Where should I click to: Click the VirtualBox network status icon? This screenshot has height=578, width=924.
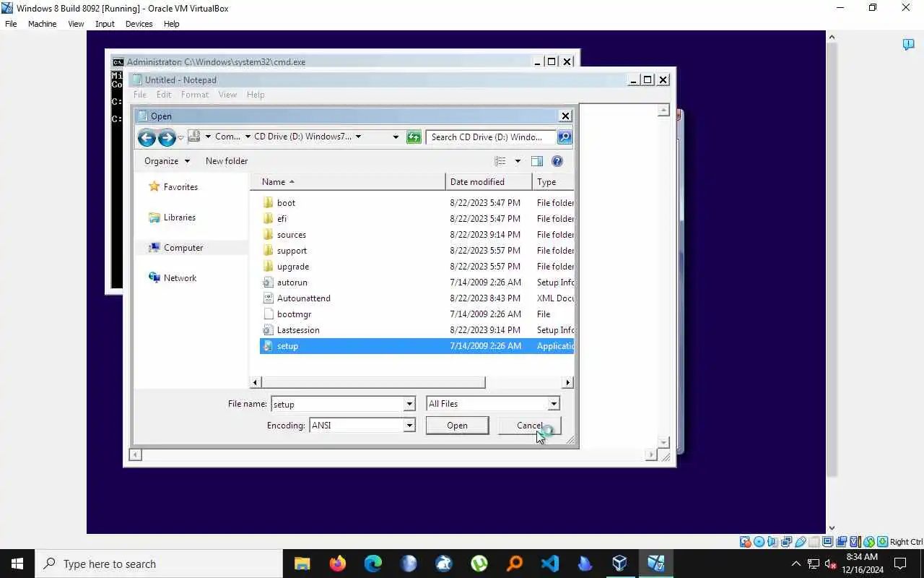tap(786, 542)
